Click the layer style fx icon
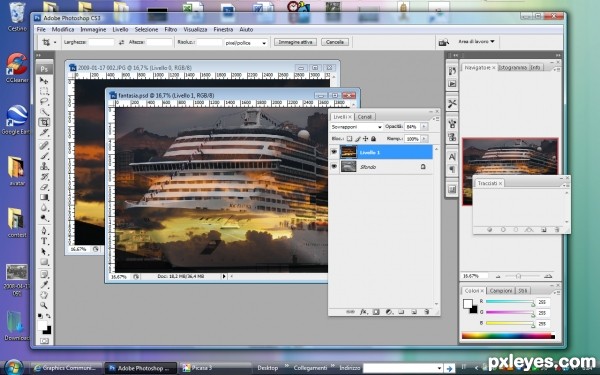 [364, 312]
